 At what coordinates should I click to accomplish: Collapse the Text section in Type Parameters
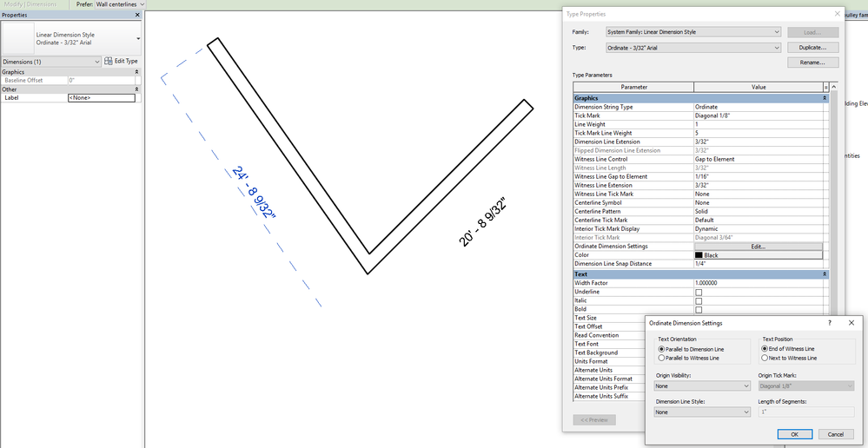[825, 274]
